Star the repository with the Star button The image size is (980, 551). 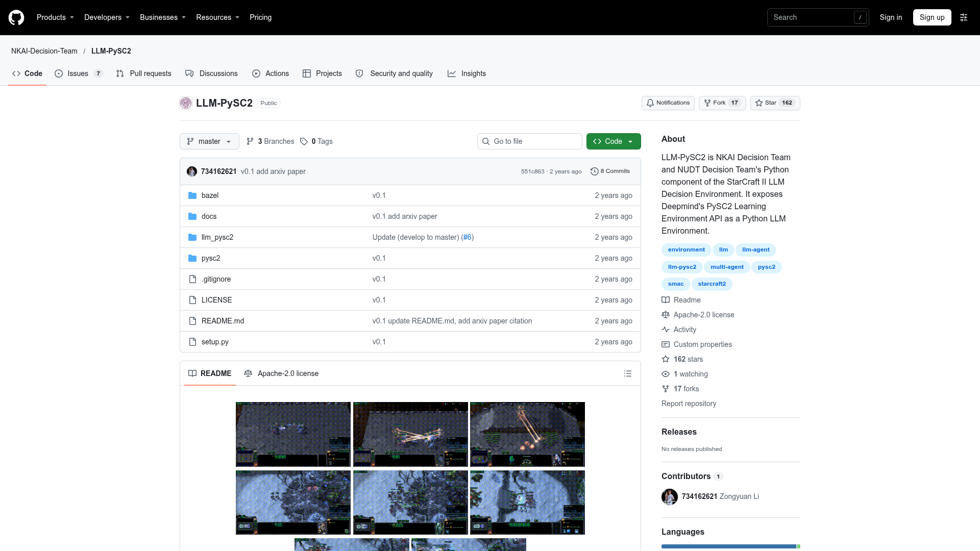click(x=775, y=103)
